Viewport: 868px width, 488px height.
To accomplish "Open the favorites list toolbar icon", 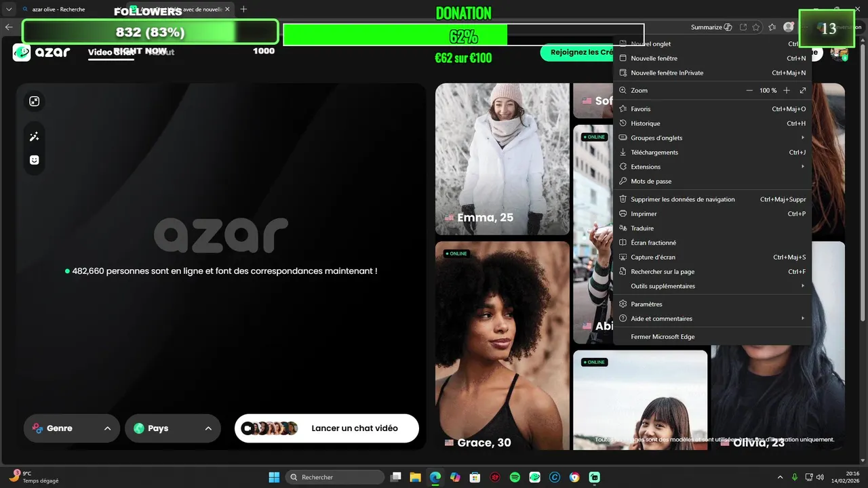I will 772,27.
